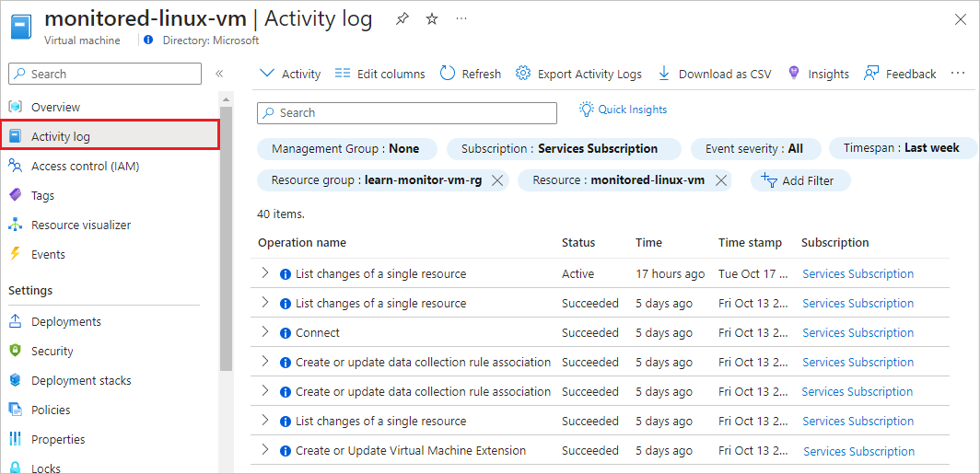Edit the Resource group filter pill
The image size is (980, 474).
pyautogui.click(x=376, y=180)
